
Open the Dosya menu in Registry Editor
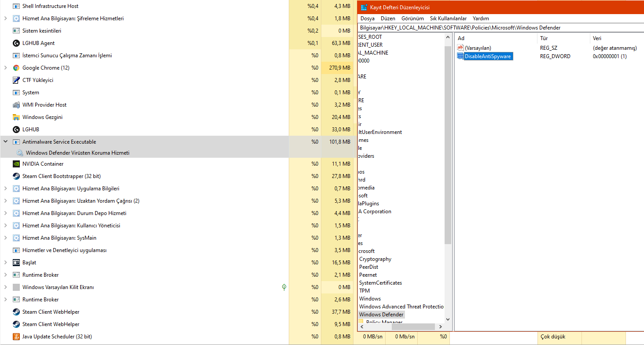[368, 19]
